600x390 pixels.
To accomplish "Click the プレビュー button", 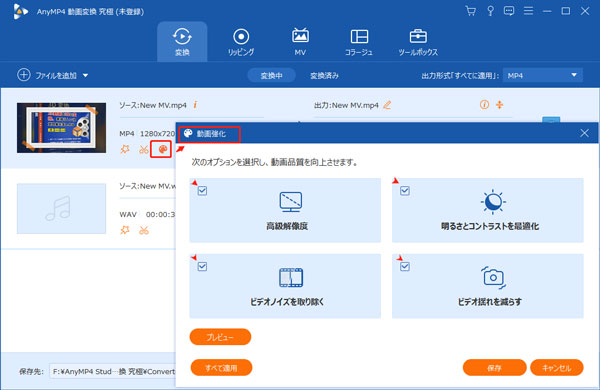I will click(x=220, y=337).
